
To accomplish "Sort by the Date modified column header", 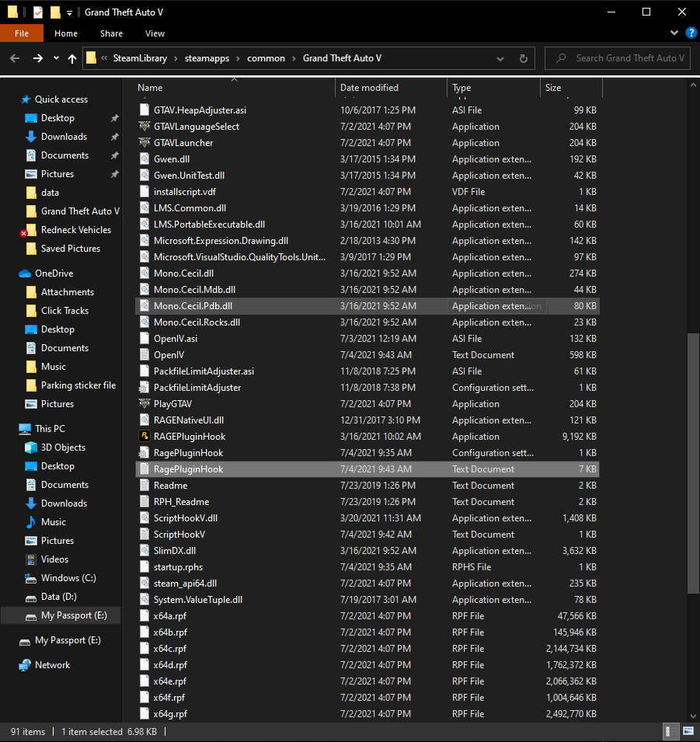I will pyautogui.click(x=369, y=88).
